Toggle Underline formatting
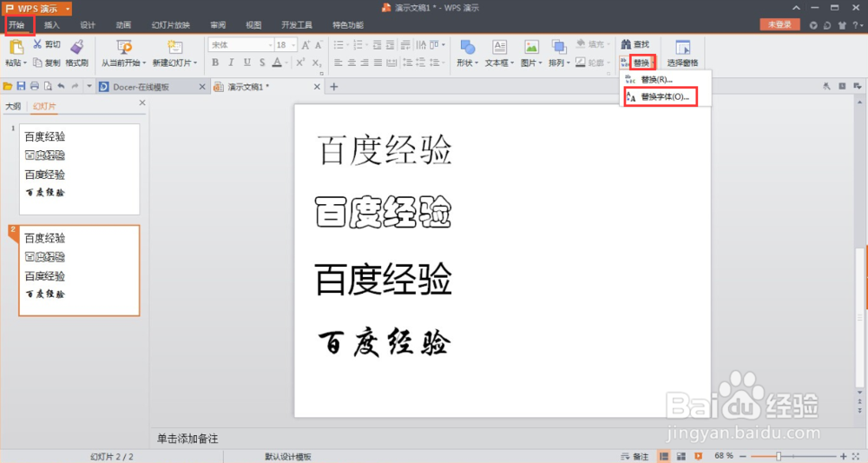This screenshot has height=463, width=868. point(247,63)
